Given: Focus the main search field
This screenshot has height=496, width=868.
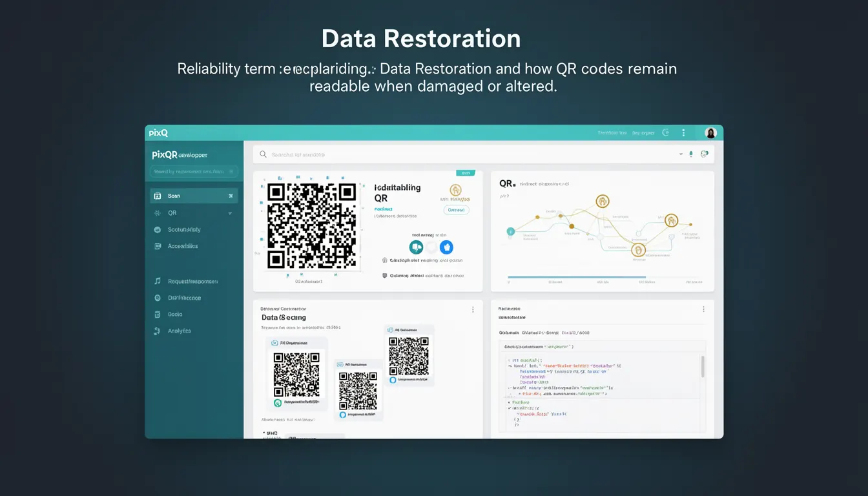Looking at the screenshot, I should pyautogui.click(x=483, y=154).
